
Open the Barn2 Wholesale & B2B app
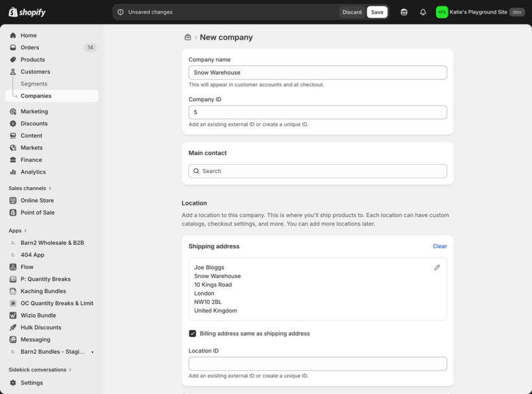[x=52, y=243]
